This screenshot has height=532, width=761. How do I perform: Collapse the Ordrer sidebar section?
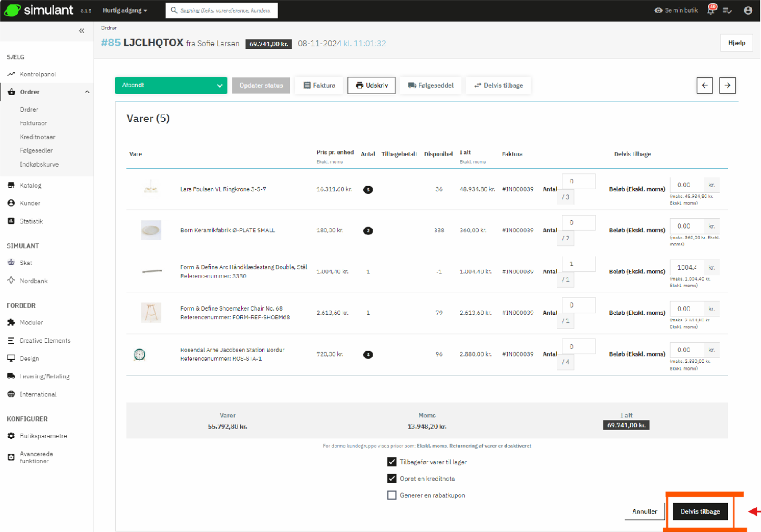[x=87, y=92]
